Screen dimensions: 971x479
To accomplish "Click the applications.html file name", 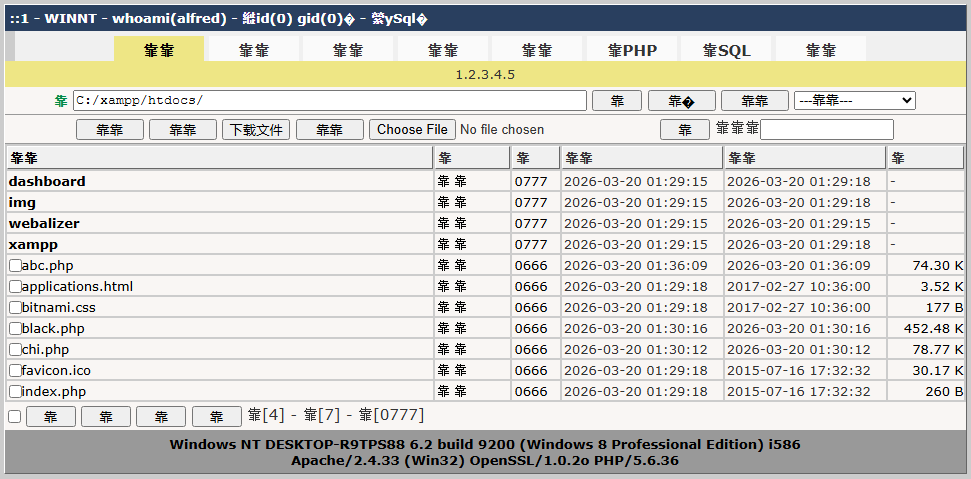I will click(x=77, y=287).
